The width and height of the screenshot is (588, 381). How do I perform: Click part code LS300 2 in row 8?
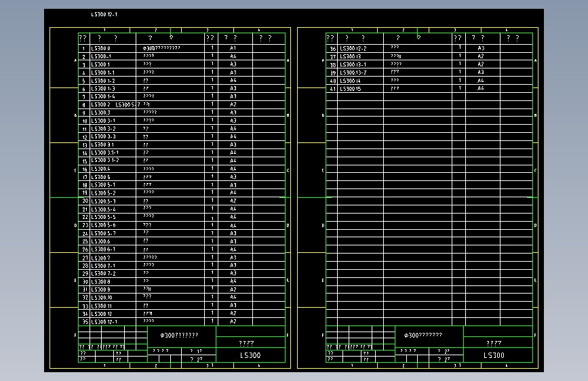(101, 104)
